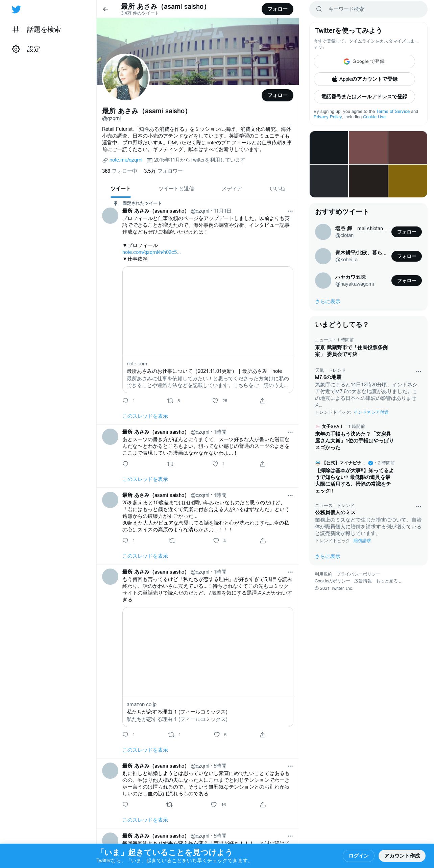Image resolution: width=434 pixels, height=868 pixels.
Task: Follow 青木耕平 @kohei_a
Action: [407, 256]
